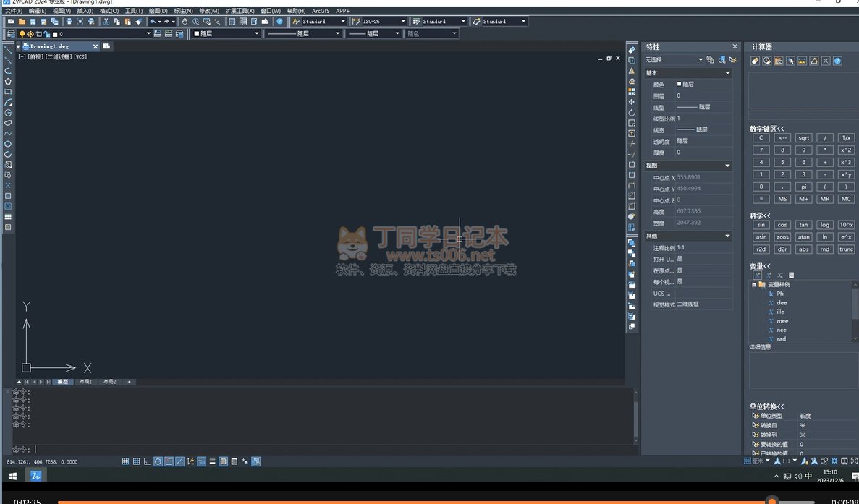The image size is (859, 504).
Task: Collapse the 基本 section in properties
Action: point(727,73)
